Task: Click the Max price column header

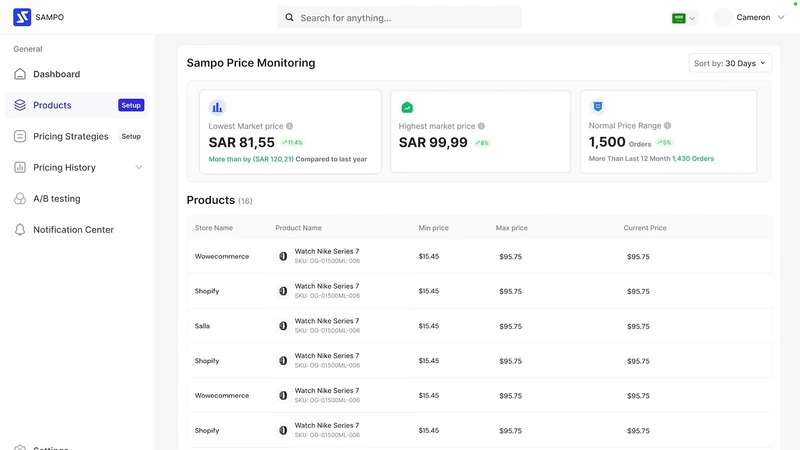Action: pos(512,228)
